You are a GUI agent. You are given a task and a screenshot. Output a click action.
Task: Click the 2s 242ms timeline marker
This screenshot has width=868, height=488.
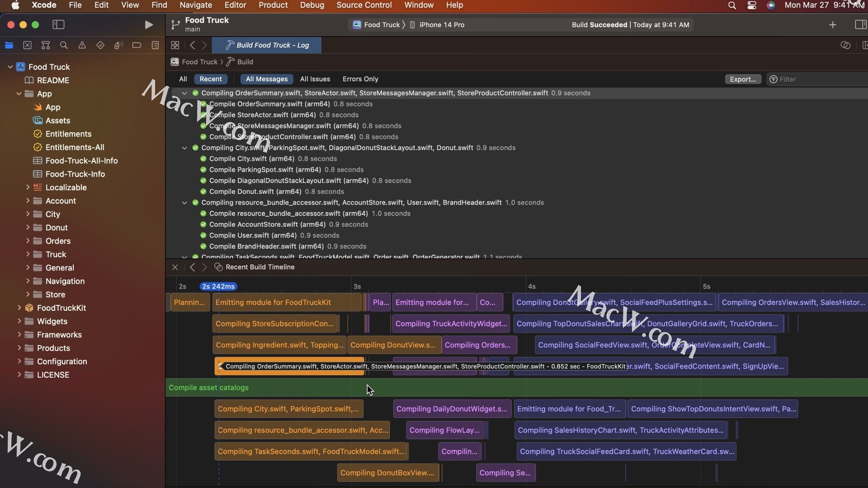click(218, 286)
